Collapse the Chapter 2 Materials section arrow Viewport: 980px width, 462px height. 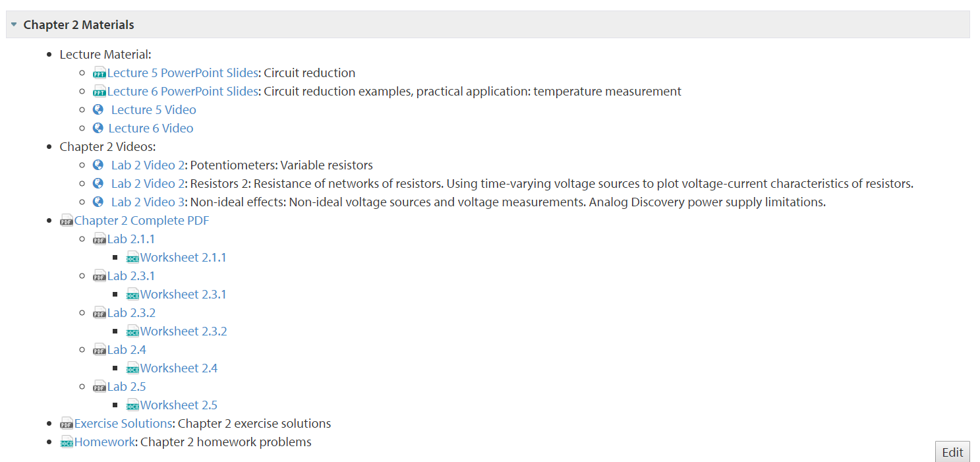click(14, 24)
